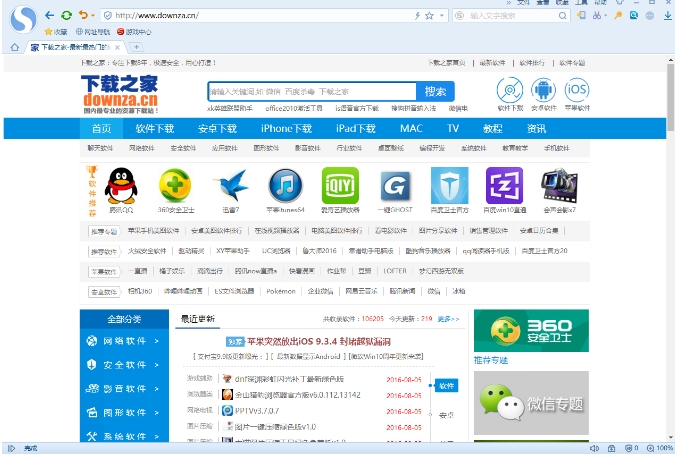
Task: Open the 图形软件 category in sidebar
Action: point(124,413)
